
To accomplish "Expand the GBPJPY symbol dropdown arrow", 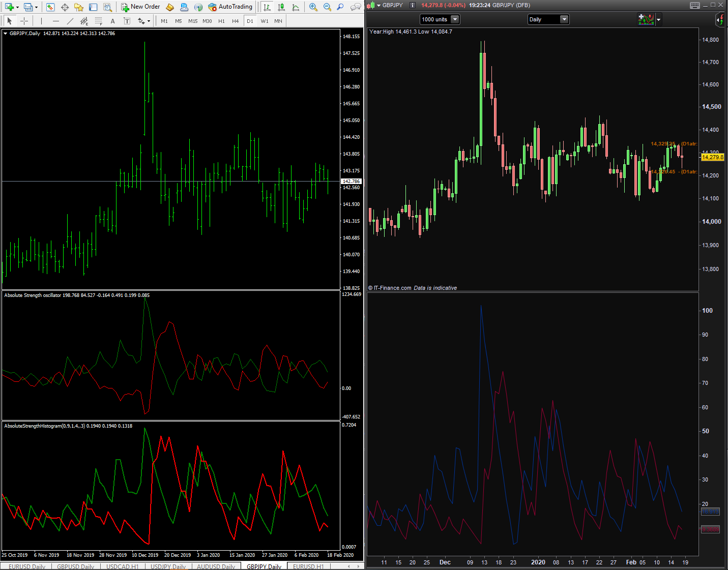I will 378,5.
